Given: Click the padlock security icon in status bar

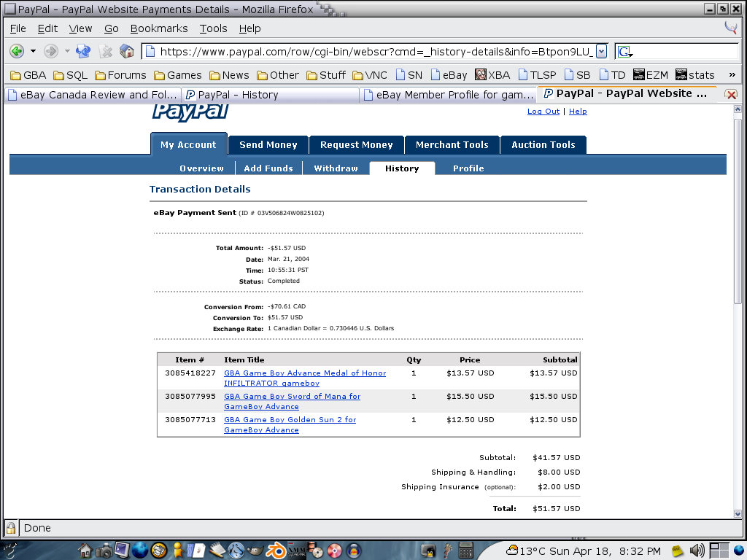Looking at the screenshot, I should coord(10,528).
